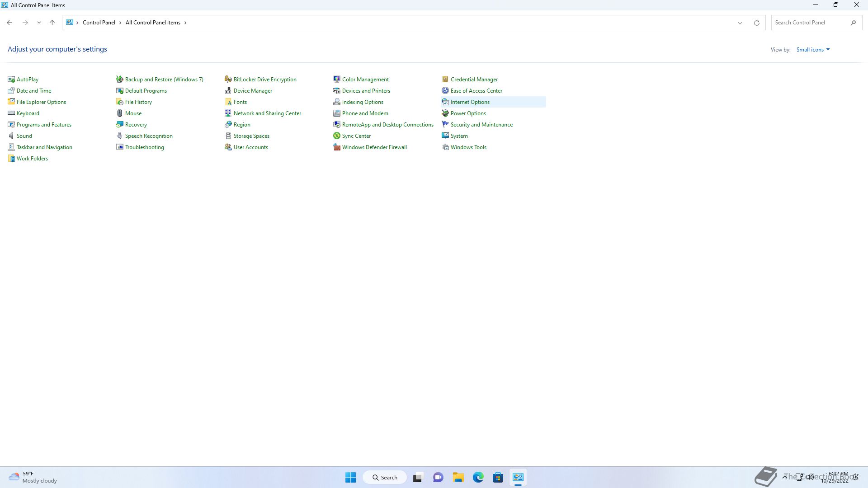This screenshot has height=488, width=868.
Task: Click the Credential Manager icon
Action: 445,80
